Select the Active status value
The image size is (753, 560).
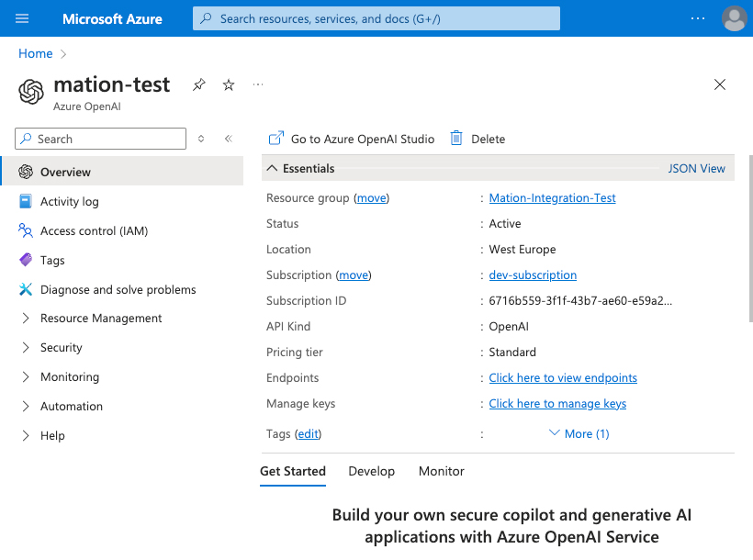[x=505, y=223]
